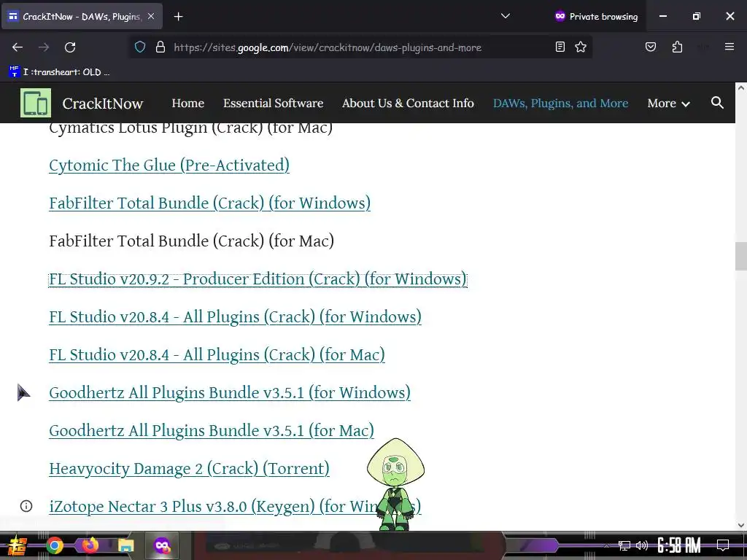The height and width of the screenshot is (560, 747).
Task: Expand the More navigation dropdown
Action: [668, 104]
